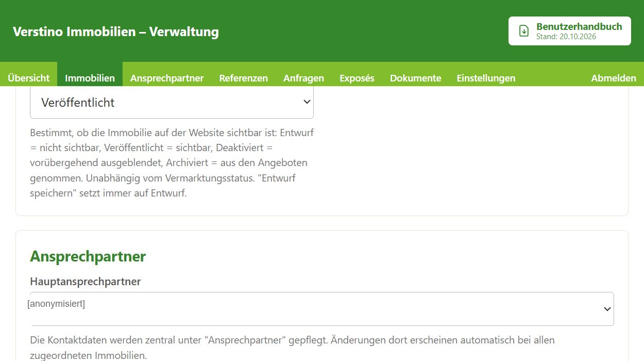The image size is (644, 361).
Task: Click the Verstino Immobilien – Verwaltung title
Action: tap(116, 31)
